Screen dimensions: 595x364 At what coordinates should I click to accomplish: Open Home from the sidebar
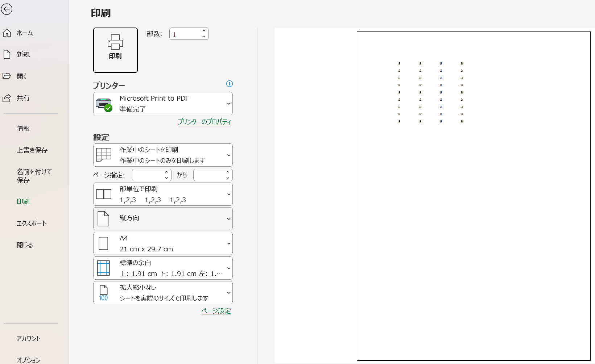pyautogui.click(x=25, y=33)
